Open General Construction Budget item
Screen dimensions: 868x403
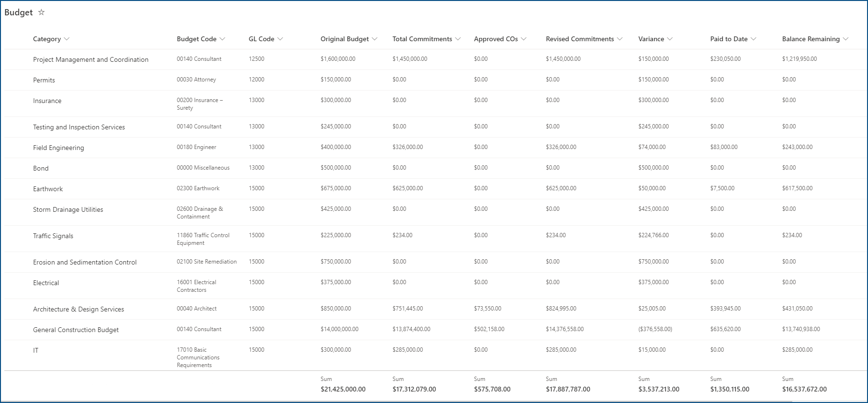[76, 330]
